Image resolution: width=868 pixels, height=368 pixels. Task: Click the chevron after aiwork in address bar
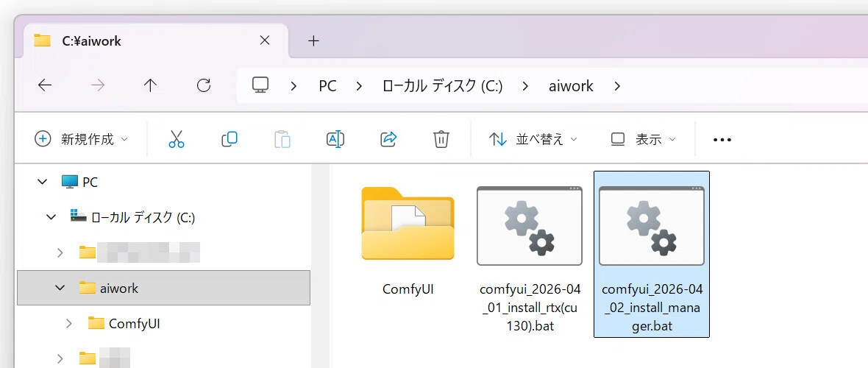(617, 86)
